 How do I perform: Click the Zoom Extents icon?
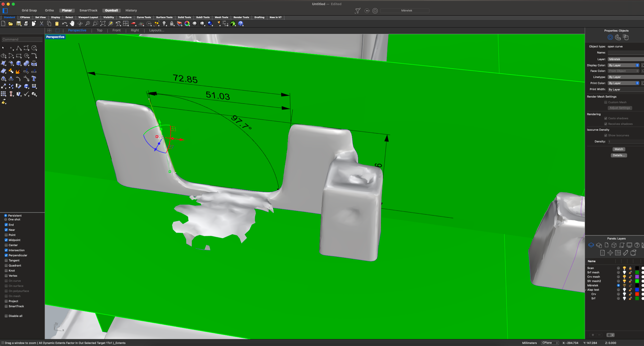tap(103, 24)
